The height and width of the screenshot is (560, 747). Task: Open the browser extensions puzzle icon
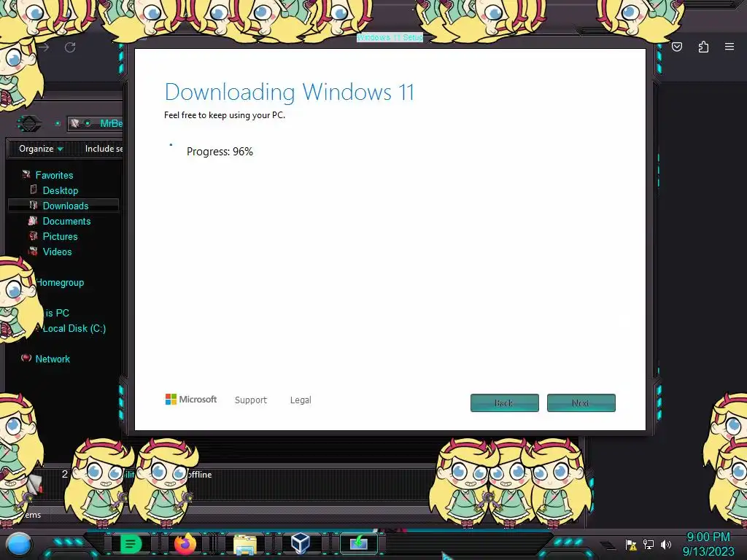[x=703, y=47]
